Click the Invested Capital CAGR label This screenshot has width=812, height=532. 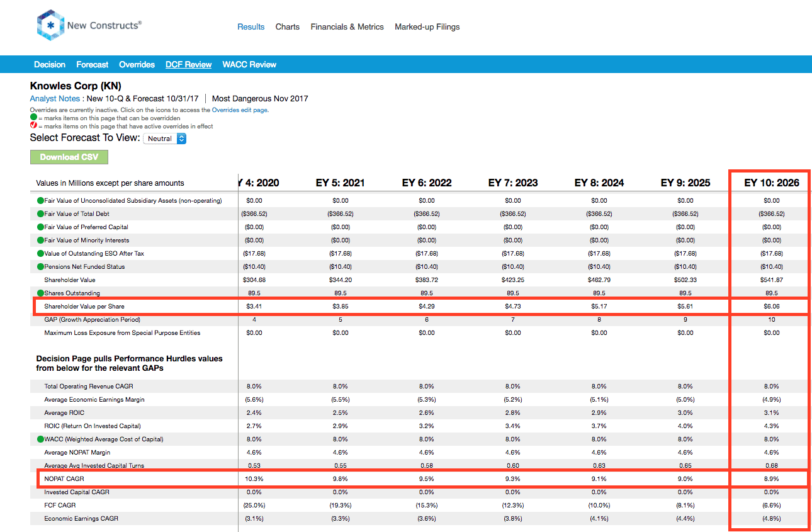[x=77, y=492]
